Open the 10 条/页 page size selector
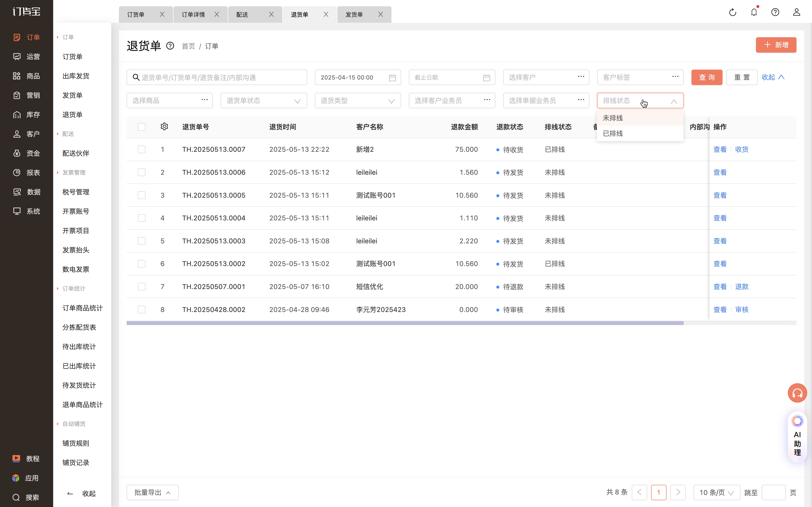Screen dimensions: 812x507 pyautogui.click(x=717, y=493)
